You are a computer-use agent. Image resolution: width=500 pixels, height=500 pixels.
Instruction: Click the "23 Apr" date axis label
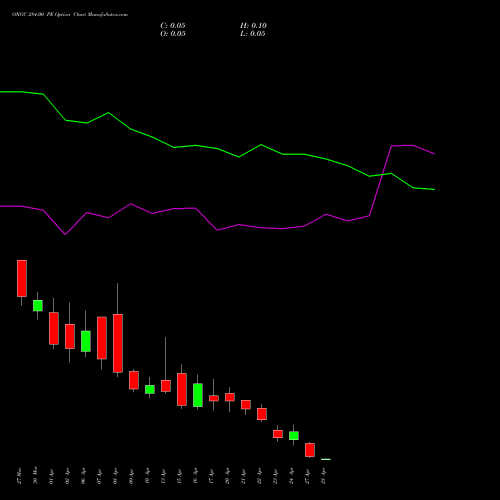click(275, 476)
